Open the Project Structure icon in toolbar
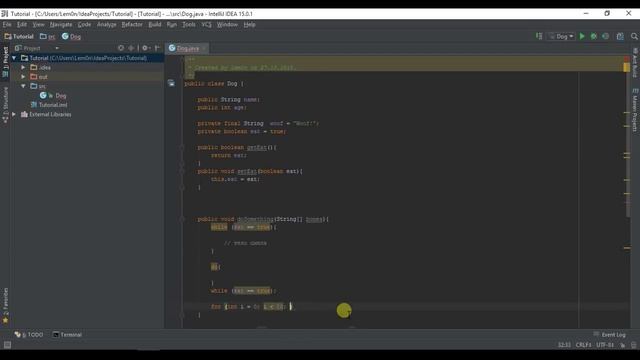The height and width of the screenshot is (360, 640). (x=620, y=36)
